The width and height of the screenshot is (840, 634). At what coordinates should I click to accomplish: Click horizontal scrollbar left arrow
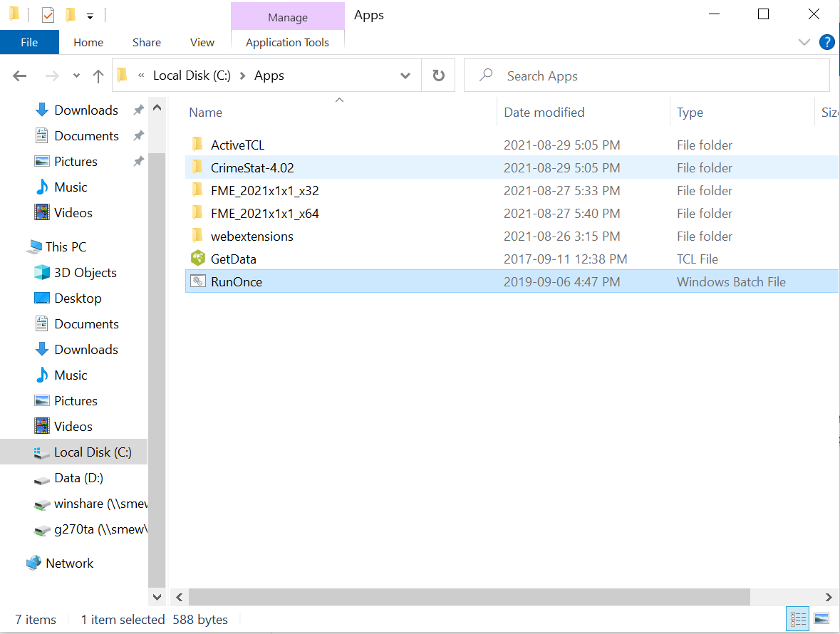[x=180, y=597]
